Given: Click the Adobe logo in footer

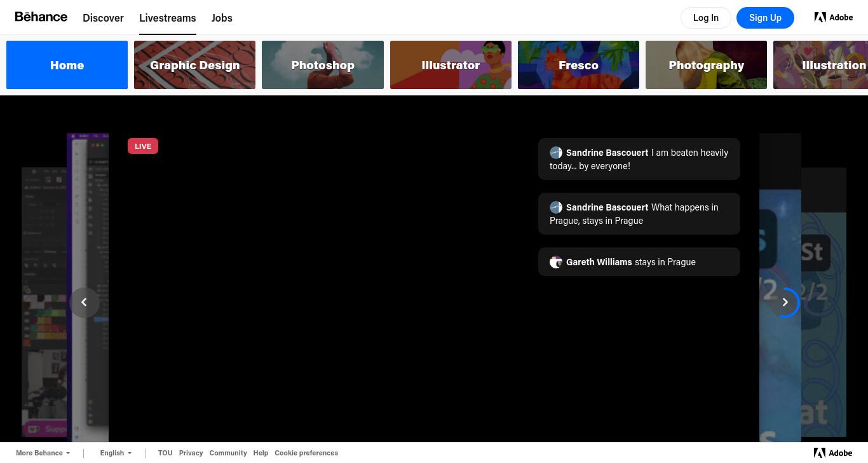Looking at the screenshot, I should click(x=833, y=453).
